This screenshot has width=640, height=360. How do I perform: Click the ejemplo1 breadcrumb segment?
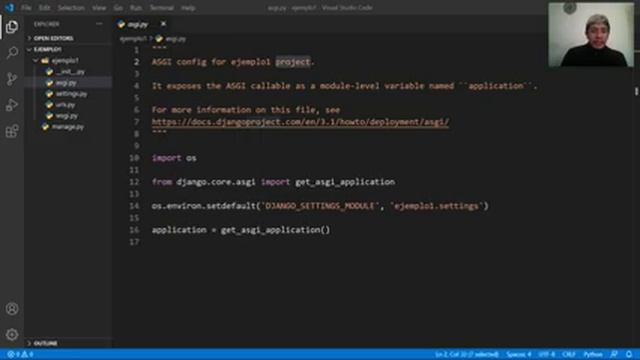coord(133,39)
